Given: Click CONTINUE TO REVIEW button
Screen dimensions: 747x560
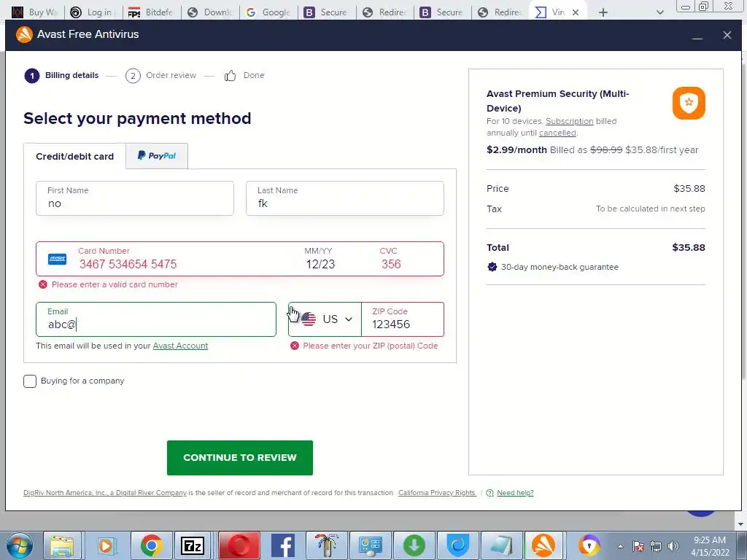Looking at the screenshot, I should click(239, 458).
